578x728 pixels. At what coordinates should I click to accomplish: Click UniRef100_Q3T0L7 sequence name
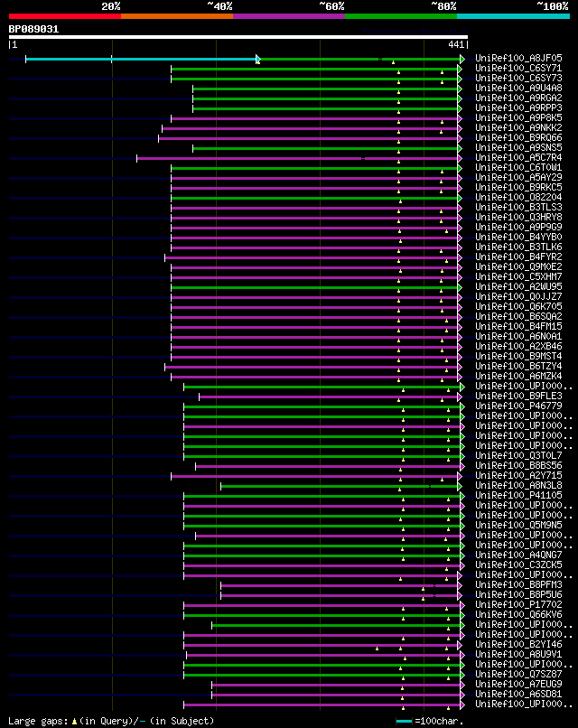[x=518, y=456]
